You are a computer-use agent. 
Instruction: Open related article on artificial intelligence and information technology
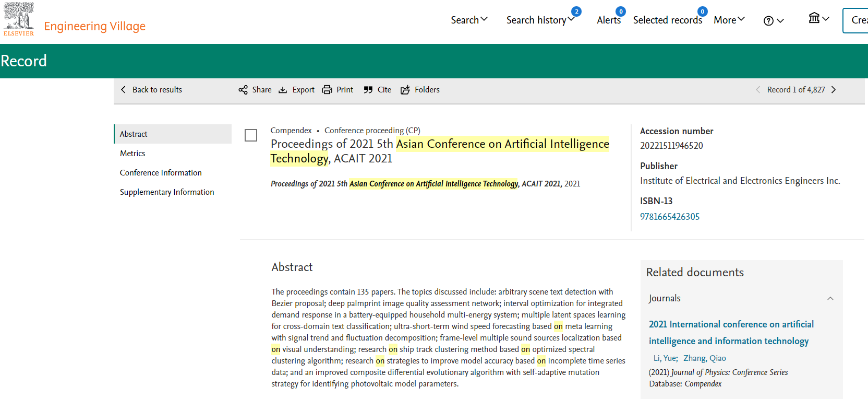(x=731, y=333)
